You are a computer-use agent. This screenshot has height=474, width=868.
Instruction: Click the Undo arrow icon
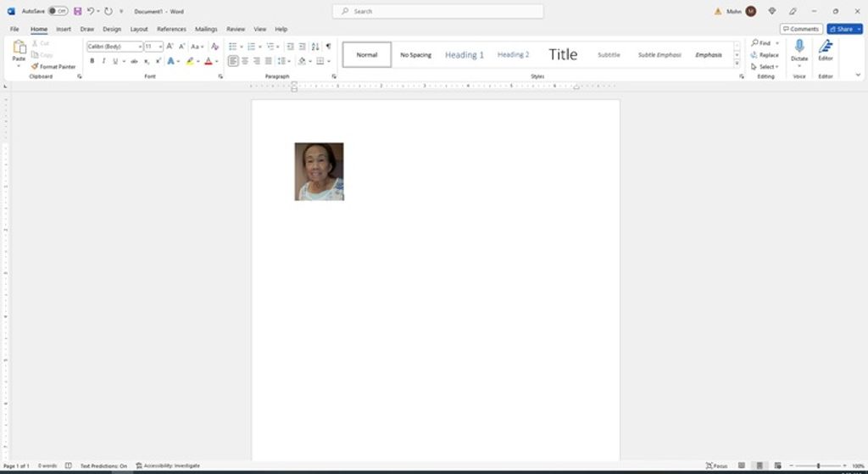[90, 11]
